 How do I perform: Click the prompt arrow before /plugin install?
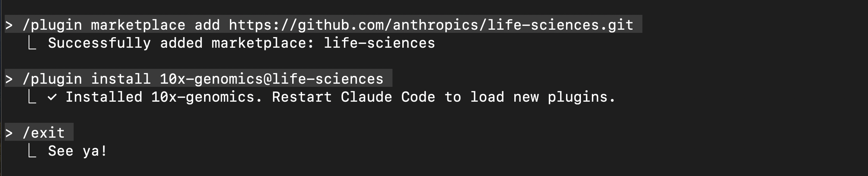(9, 79)
